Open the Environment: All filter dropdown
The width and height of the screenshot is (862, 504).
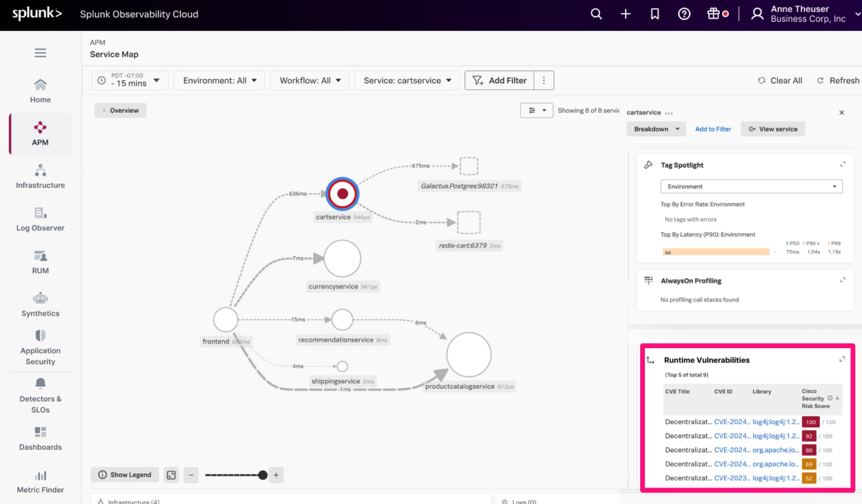[x=219, y=80]
